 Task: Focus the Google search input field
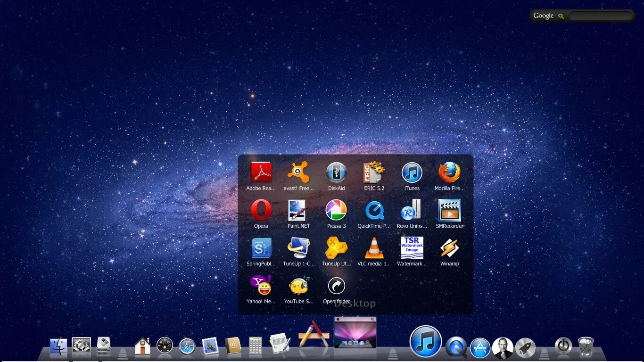coord(601,16)
